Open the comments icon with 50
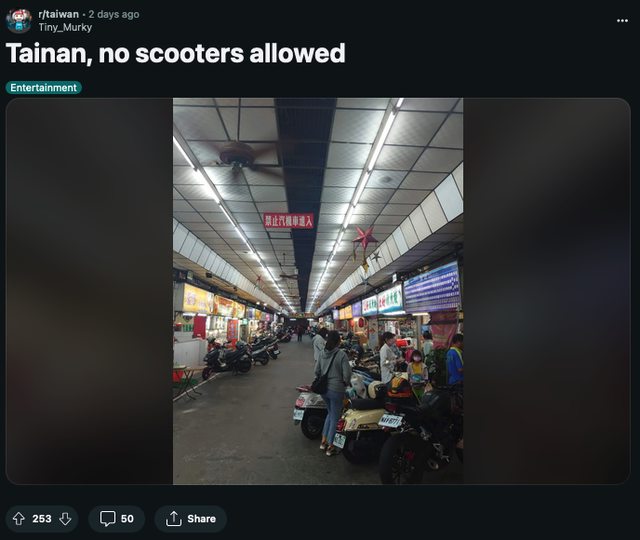Image resolution: width=640 pixels, height=540 pixels. 108,519
